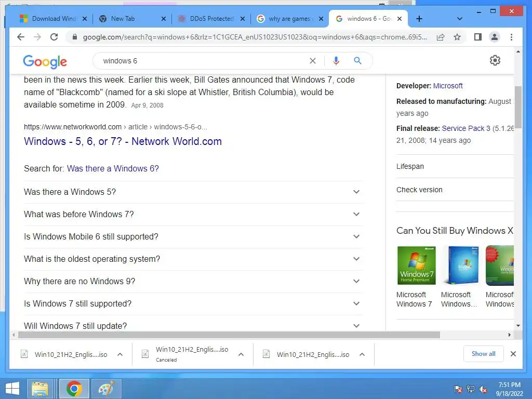Viewport: 532px width, 399px height.
Task: Open the Check version section
Action: point(455,190)
